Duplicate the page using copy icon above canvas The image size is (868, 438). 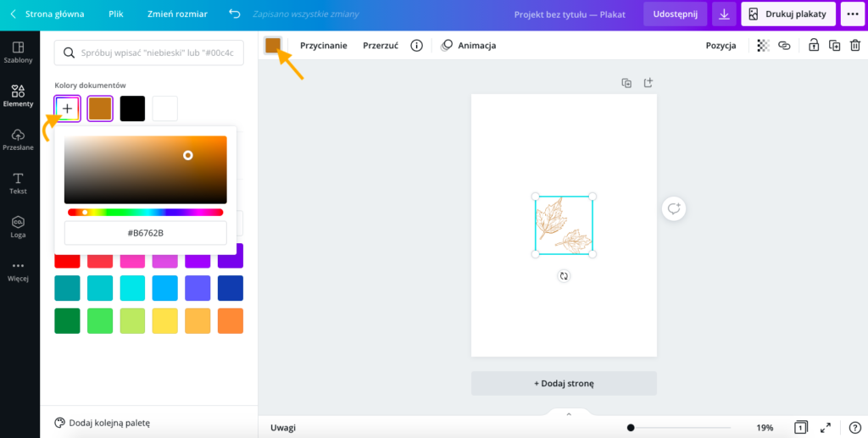pos(626,83)
